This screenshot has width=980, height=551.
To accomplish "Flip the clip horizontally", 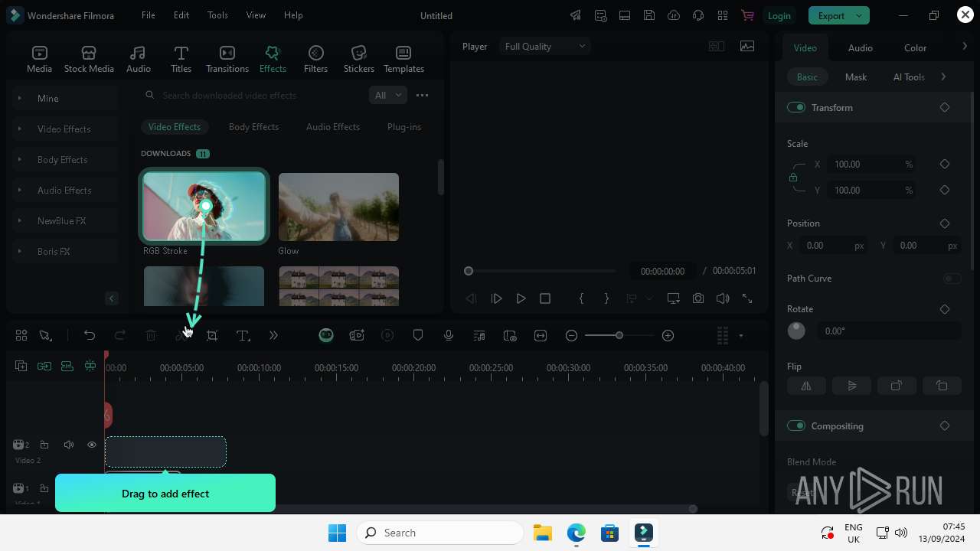I will pyautogui.click(x=806, y=386).
